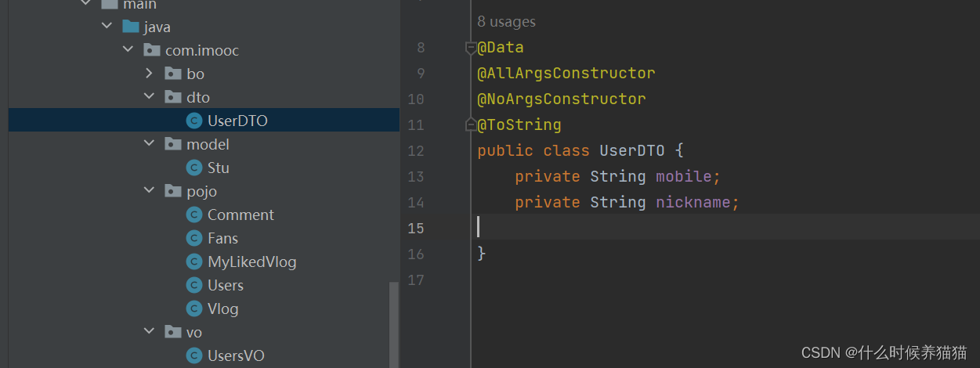Click the MyLikedVlog class icon

(x=193, y=262)
